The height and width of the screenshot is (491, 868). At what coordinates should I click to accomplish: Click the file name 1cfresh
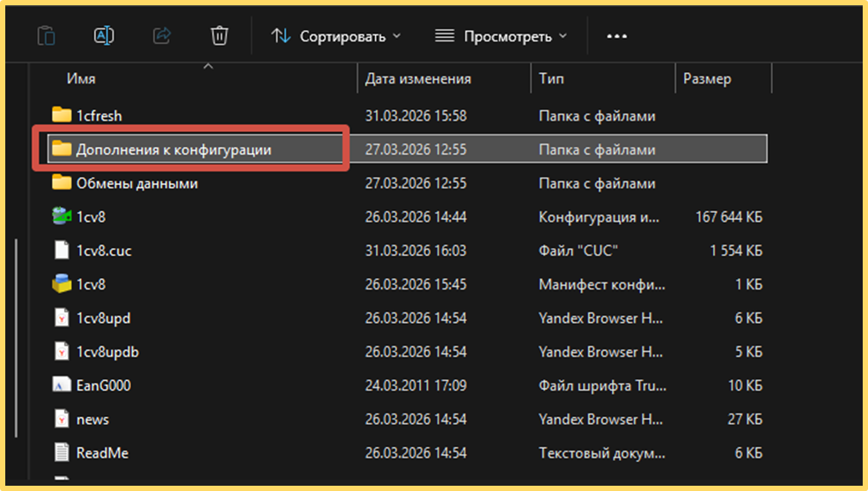point(99,115)
